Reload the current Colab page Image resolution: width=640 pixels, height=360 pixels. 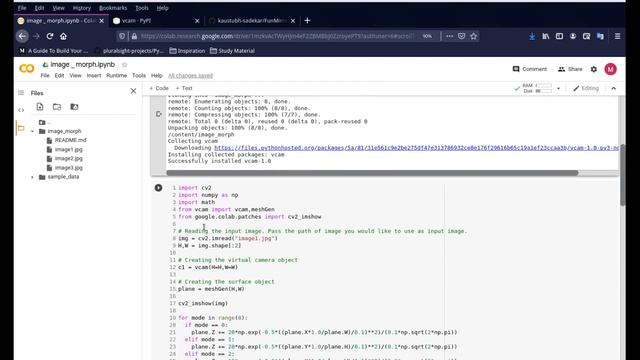[x=50, y=36]
